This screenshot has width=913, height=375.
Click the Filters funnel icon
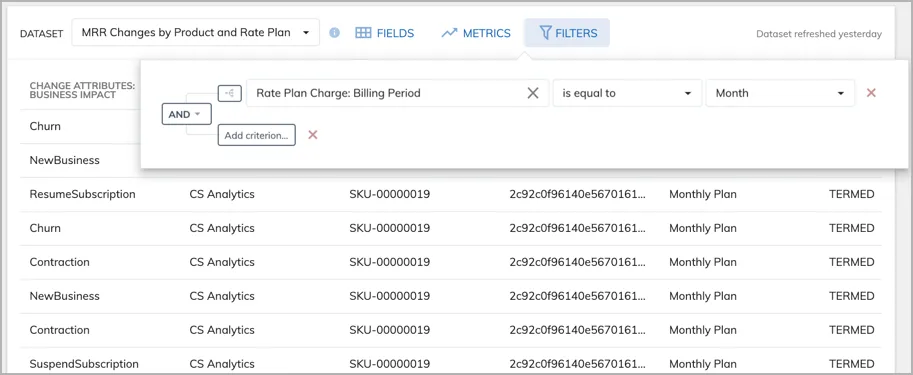point(545,33)
